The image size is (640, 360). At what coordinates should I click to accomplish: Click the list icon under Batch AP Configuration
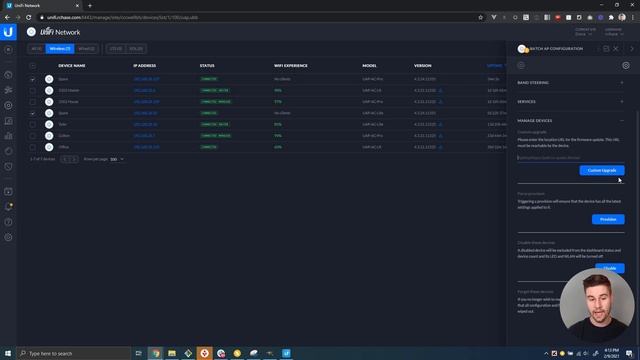click(521, 65)
